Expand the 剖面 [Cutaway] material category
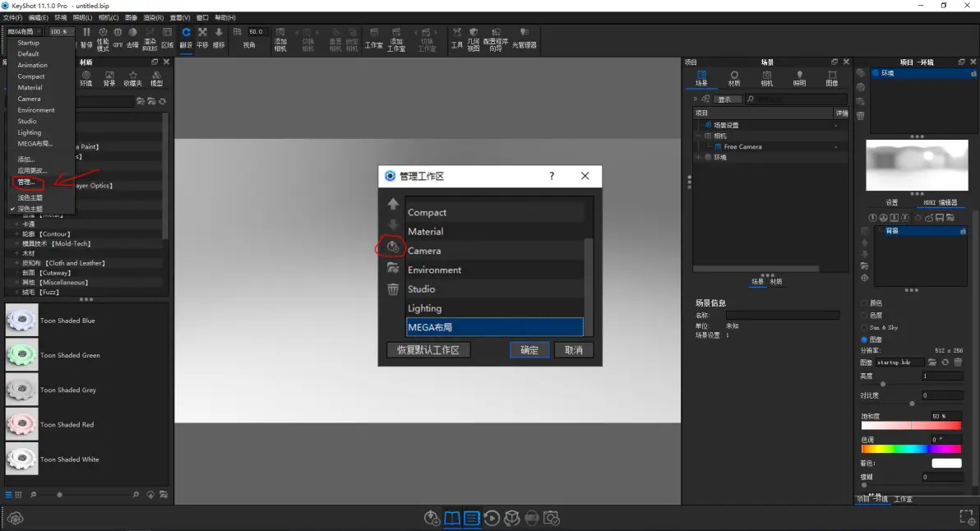 tap(16, 272)
